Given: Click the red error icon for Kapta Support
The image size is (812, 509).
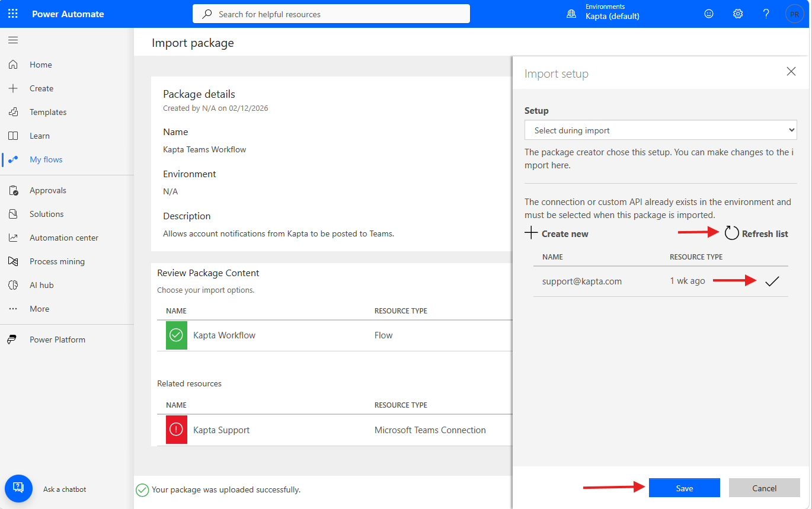Looking at the screenshot, I should tap(177, 430).
